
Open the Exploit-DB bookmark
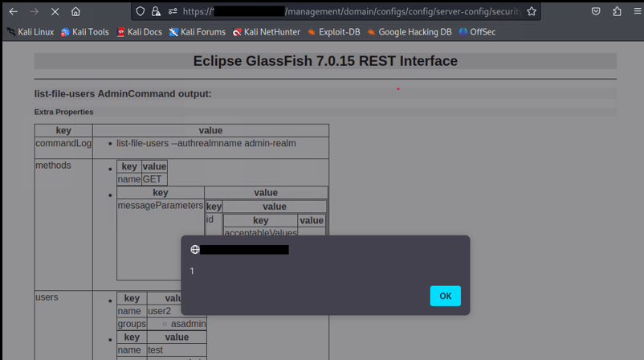pyautogui.click(x=334, y=32)
